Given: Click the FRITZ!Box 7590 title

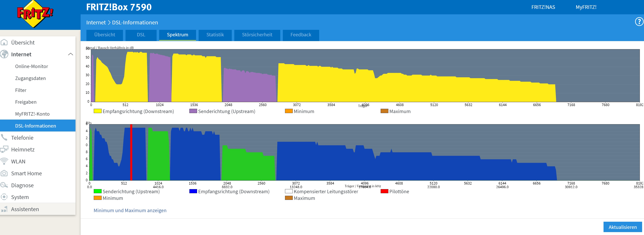Looking at the screenshot, I should pyautogui.click(x=119, y=7).
